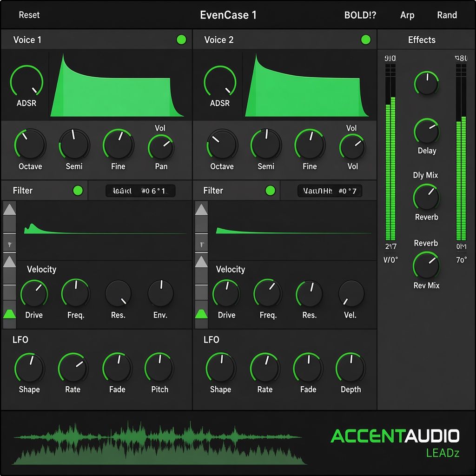476x476 pixels.
Task: Adjust the Voice 2 LFO Depth knob
Action: (350, 368)
